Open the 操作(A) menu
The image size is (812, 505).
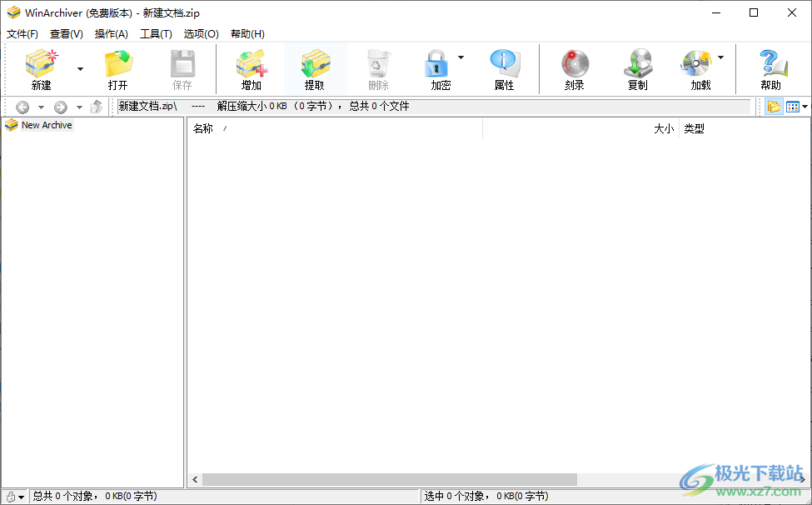(112, 34)
